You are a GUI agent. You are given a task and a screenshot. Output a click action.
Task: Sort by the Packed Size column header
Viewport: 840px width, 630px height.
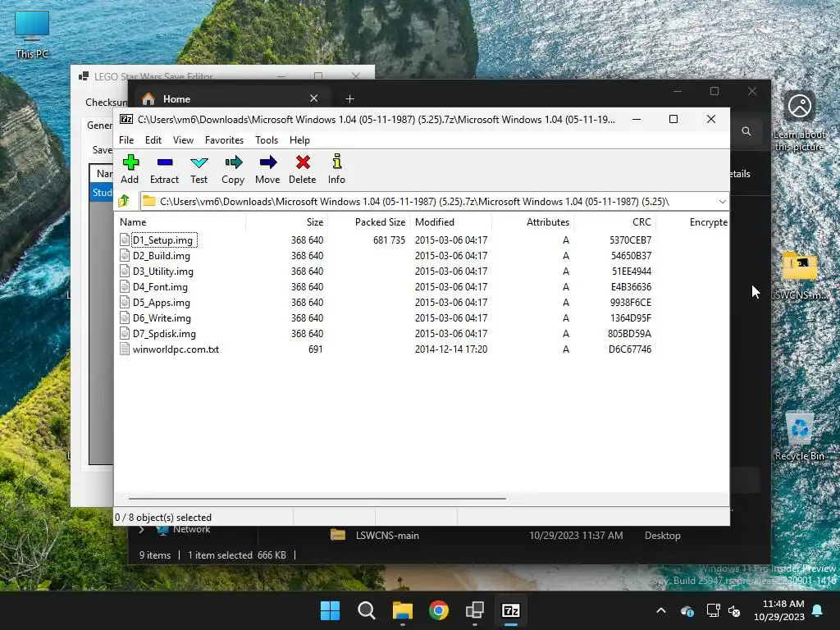pyautogui.click(x=368, y=221)
